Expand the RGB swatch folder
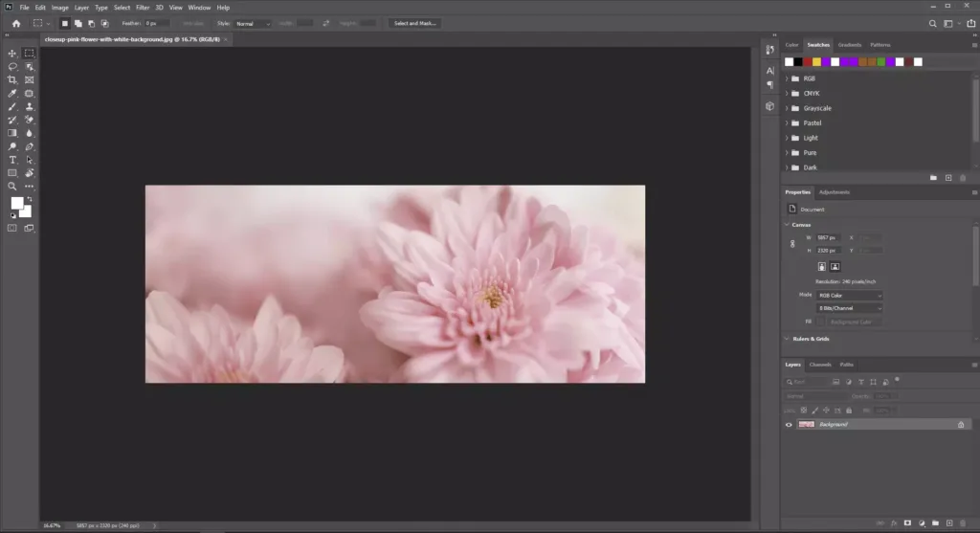This screenshot has width=980, height=533. click(x=787, y=78)
